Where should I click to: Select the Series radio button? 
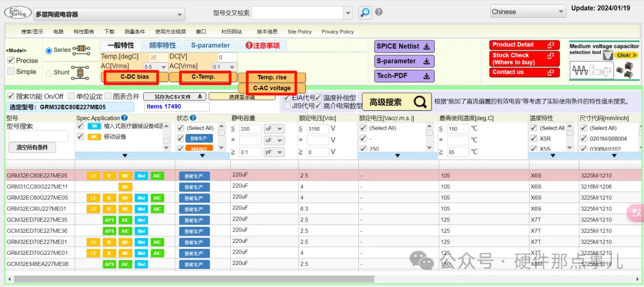tap(49, 50)
